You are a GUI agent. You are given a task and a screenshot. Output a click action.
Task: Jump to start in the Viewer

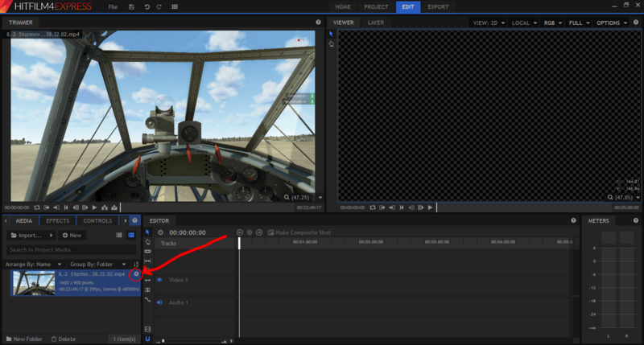(401, 207)
